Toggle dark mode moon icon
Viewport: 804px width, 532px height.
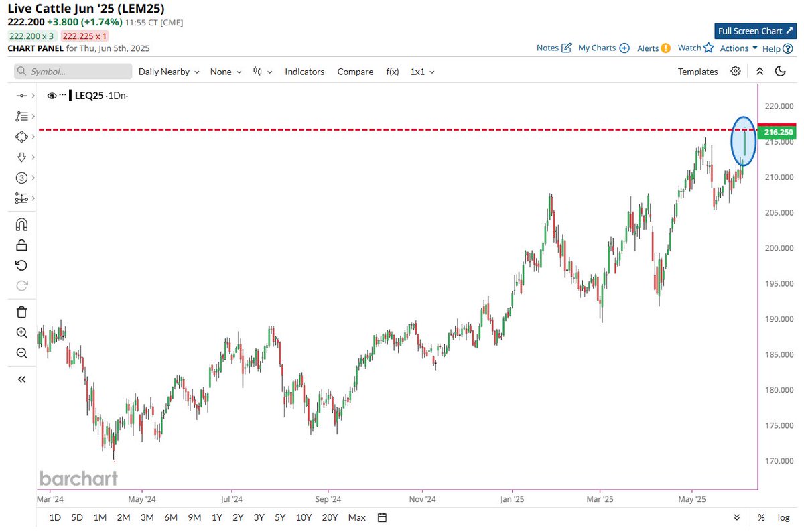tap(780, 71)
